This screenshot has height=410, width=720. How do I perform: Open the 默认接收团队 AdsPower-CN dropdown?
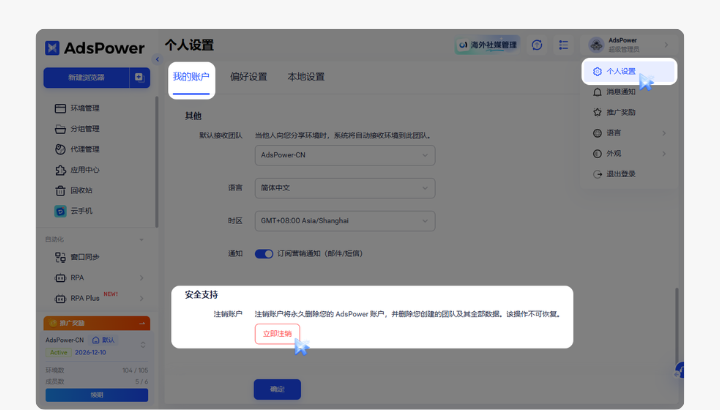[x=345, y=155]
